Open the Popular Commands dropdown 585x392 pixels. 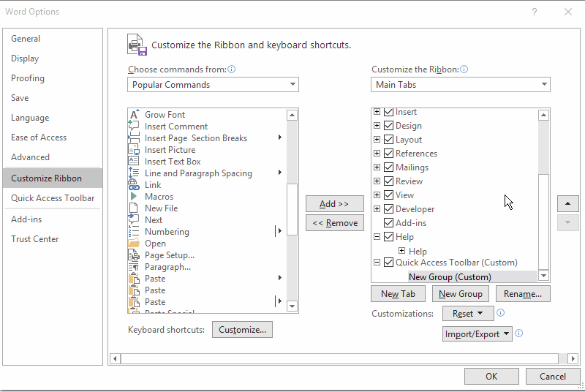click(213, 85)
